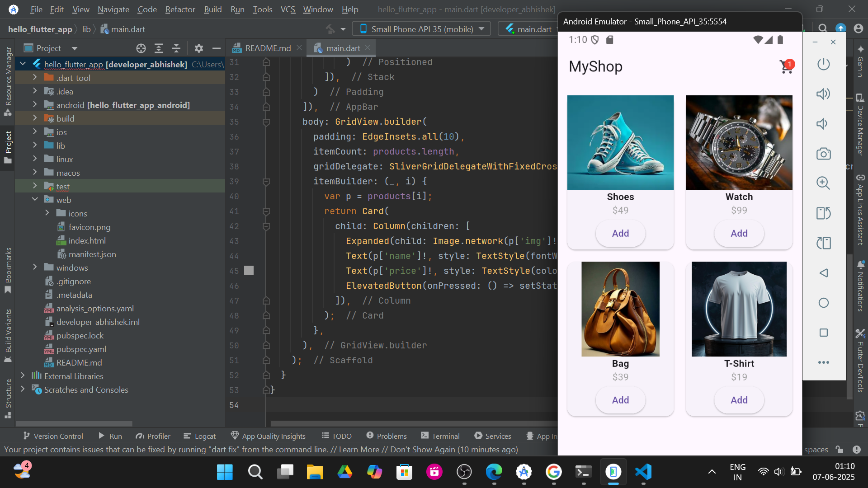Click the emulator power button icon
868x488 pixels.
tap(823, 64)
